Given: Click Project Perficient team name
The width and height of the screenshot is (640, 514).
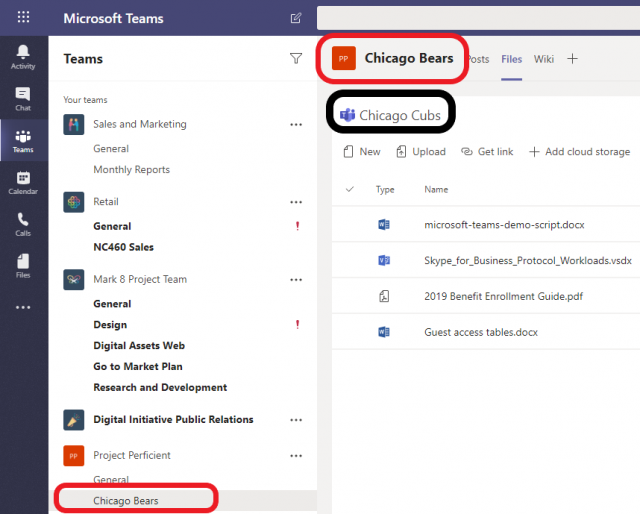Looking at the screenshot, I should [x=132, y=455].
